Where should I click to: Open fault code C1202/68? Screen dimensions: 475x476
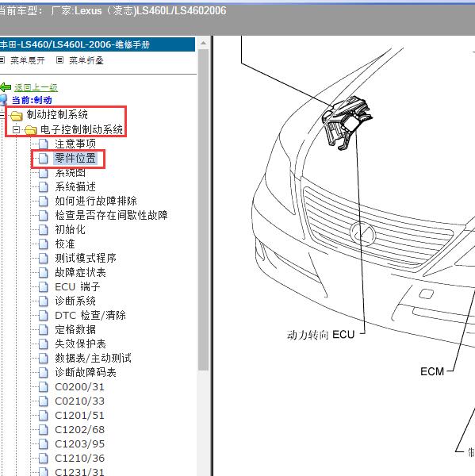[x=80, y=429]
